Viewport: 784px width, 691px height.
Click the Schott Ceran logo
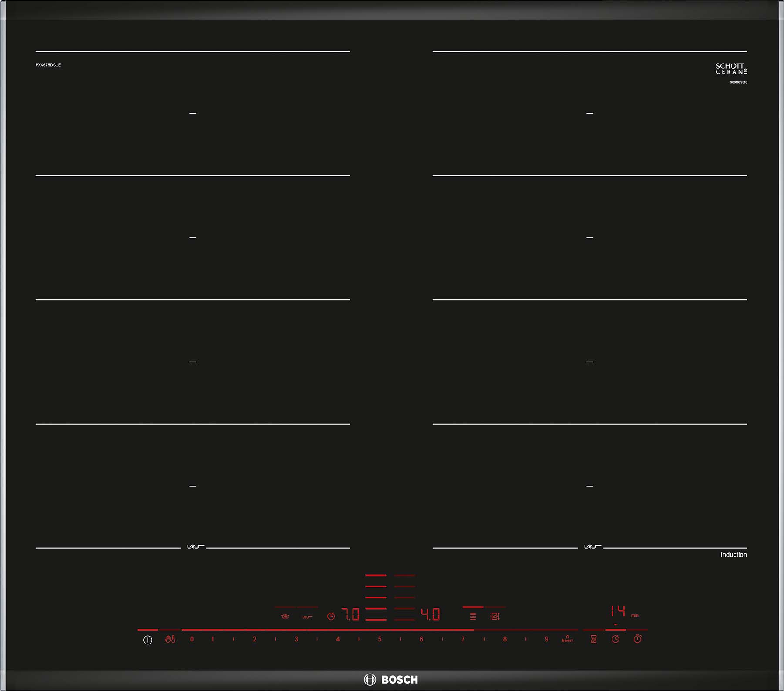(x=731, y=69)
